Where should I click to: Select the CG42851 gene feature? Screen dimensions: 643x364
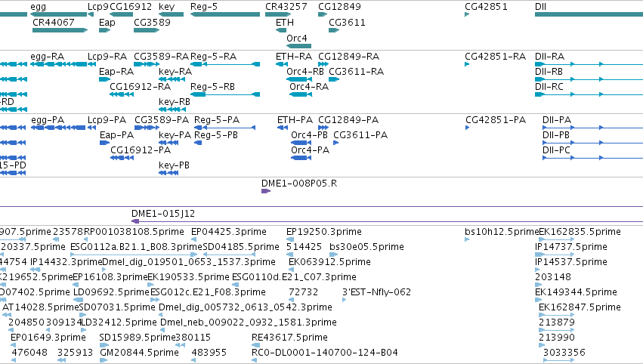467,14
